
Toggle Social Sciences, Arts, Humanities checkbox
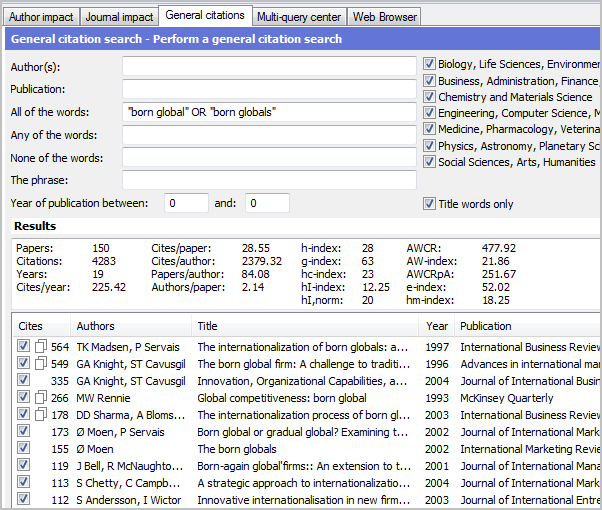429,162
